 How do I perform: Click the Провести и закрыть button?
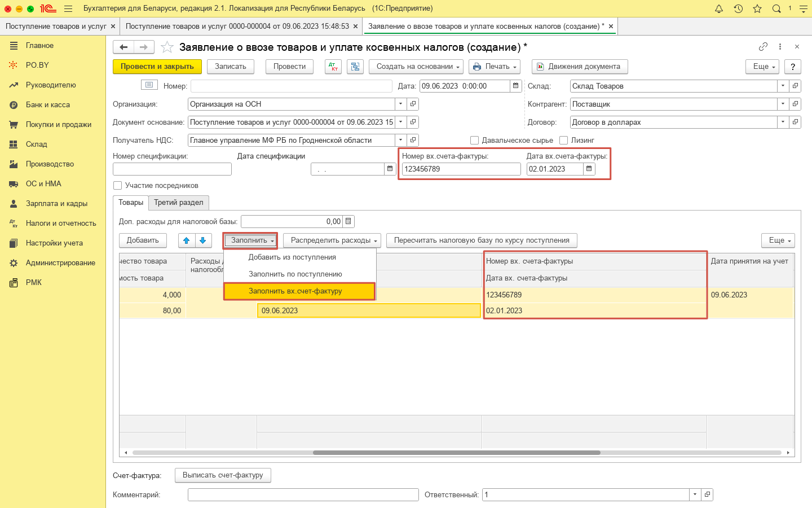click(x=157, y=67)
